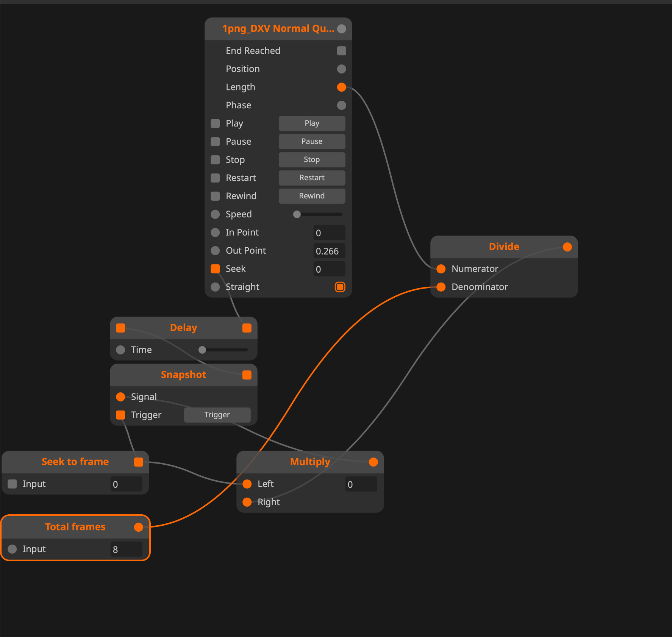Viewport: 672px width, 637px height.
Task: Click the Numerator input port
Action: click(441, 269)
